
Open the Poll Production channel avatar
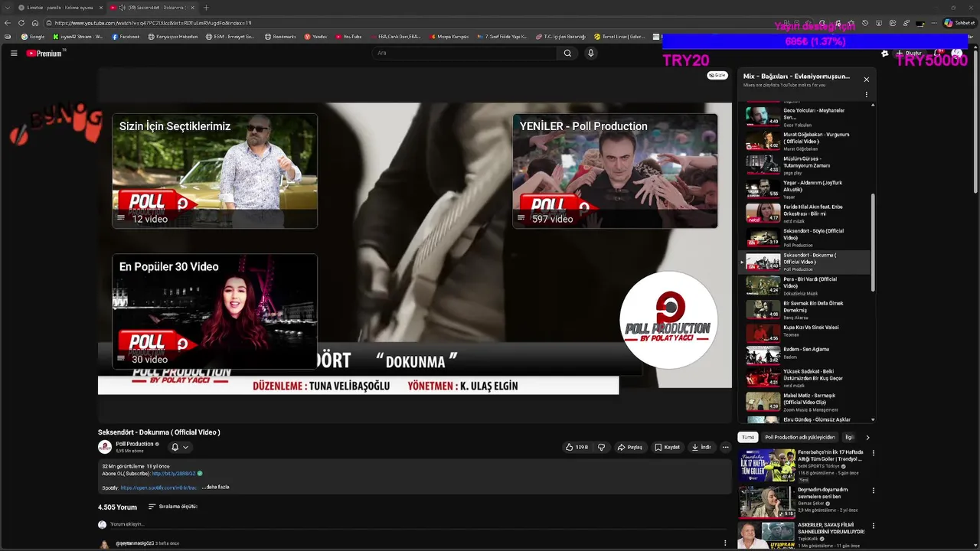pyautogui.click(x=105, y=447)
